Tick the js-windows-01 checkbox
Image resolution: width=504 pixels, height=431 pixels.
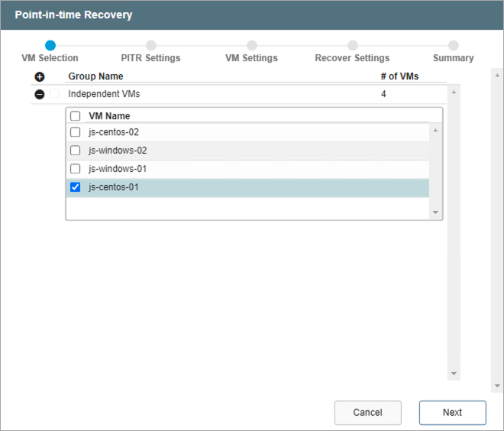click(x=75, y=169)
